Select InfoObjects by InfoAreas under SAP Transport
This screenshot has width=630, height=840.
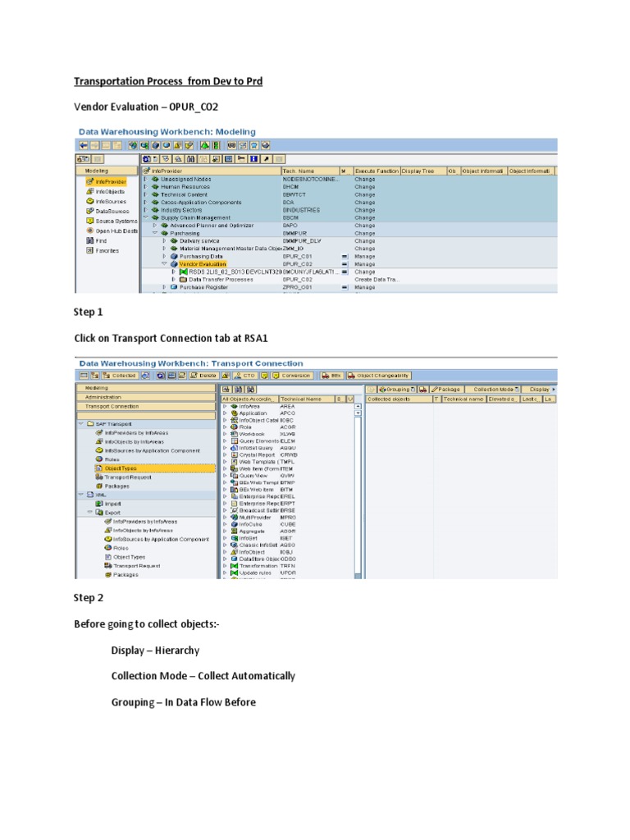(x=130, y=442)
